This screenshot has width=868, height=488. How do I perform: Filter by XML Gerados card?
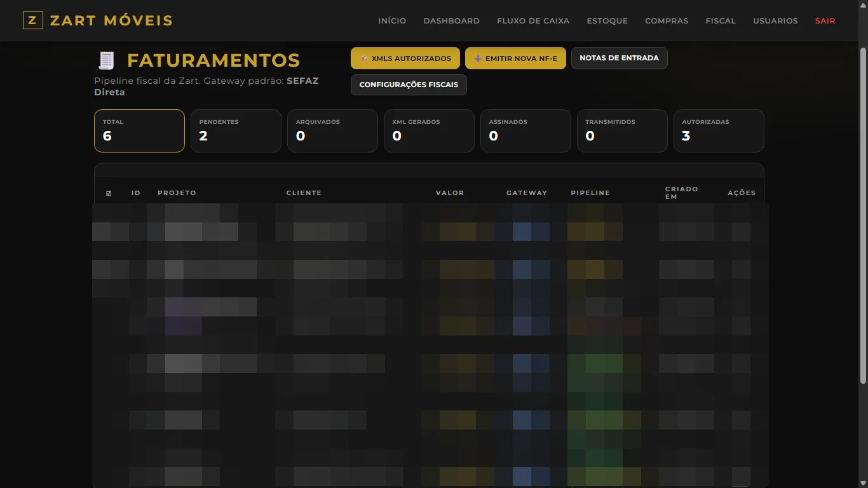click(x=429, y=131)
